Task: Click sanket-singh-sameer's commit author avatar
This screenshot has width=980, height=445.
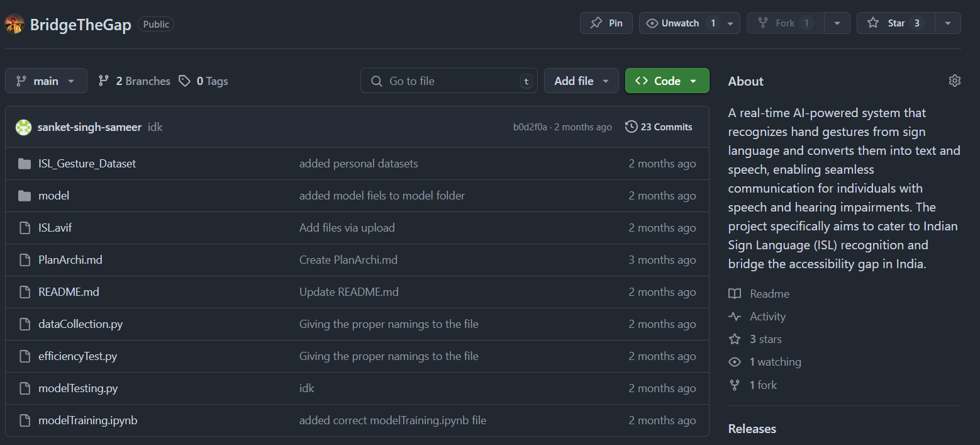Action: click(23, 127)
